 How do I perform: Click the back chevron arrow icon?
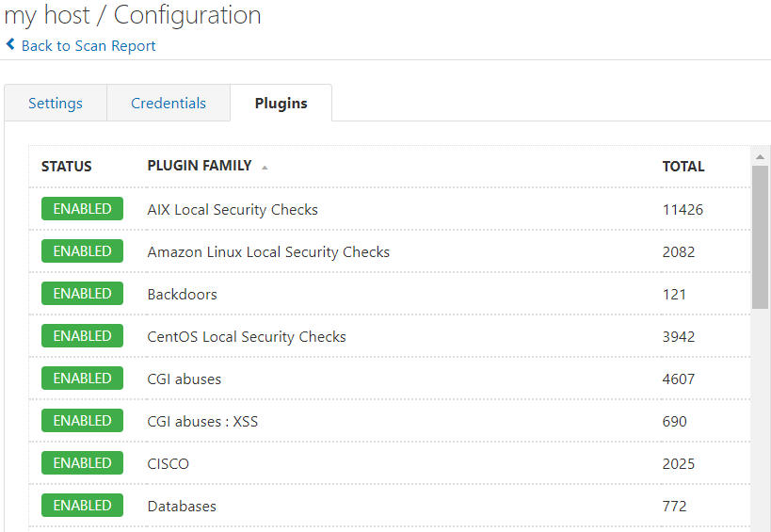pyautogui.click(x=10, y=44)
